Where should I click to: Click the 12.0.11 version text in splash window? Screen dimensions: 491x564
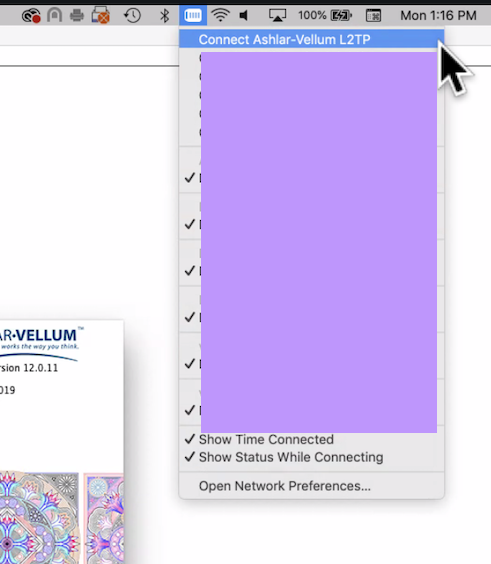40,368
